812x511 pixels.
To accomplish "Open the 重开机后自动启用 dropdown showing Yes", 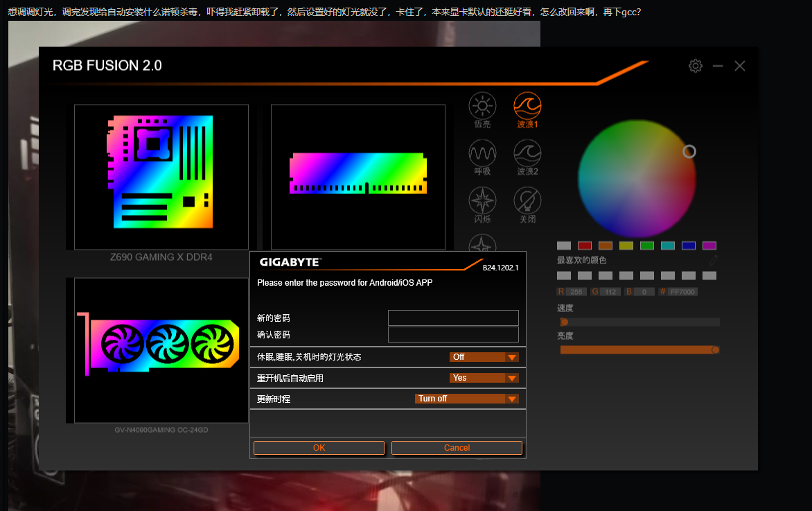I will (484, 378).
